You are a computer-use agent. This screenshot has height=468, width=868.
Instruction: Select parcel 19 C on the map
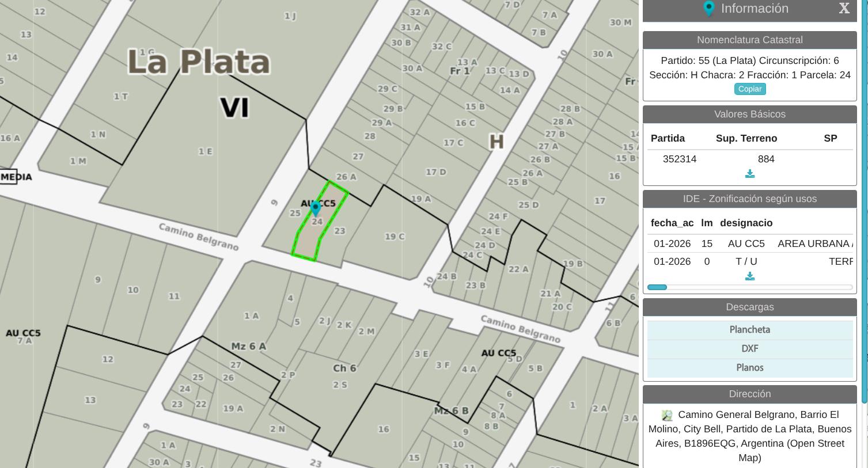395,237
